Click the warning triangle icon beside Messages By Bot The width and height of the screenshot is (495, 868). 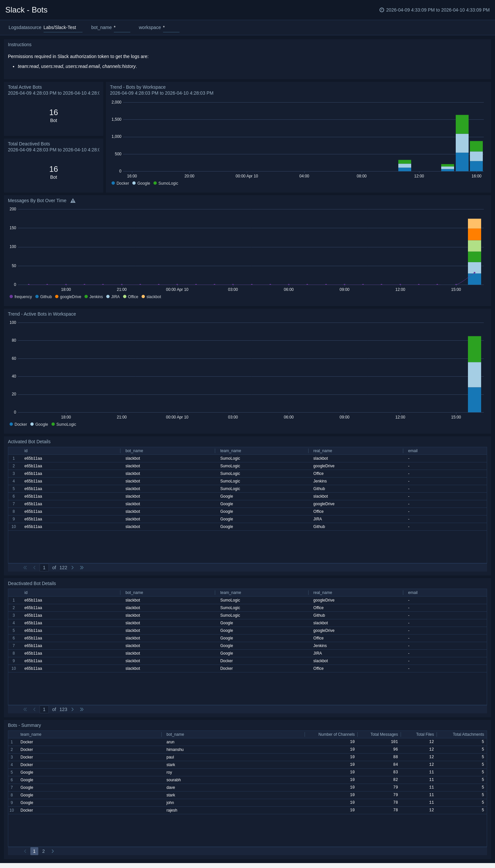[73, 201]
